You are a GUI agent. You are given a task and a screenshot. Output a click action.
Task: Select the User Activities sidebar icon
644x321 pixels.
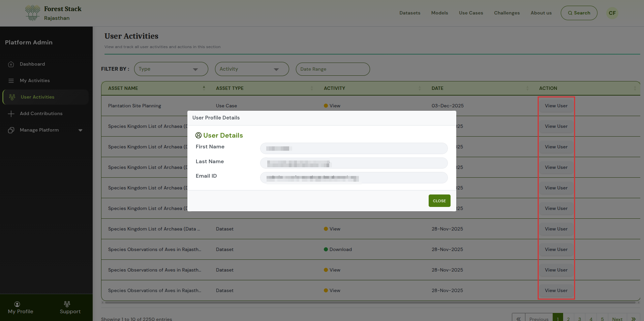click(12, 97)
